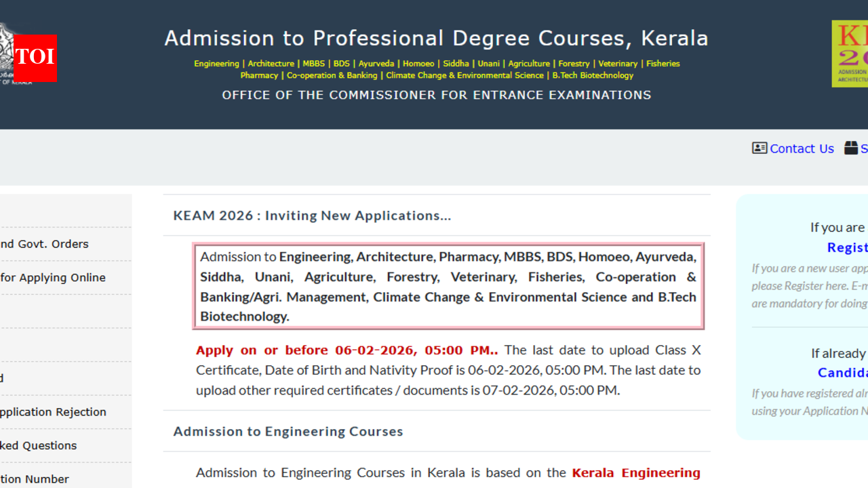Screen dimensions: 868x488
Task: Open the B.Tech Biotechnology header link
Action: click(592, 75)
